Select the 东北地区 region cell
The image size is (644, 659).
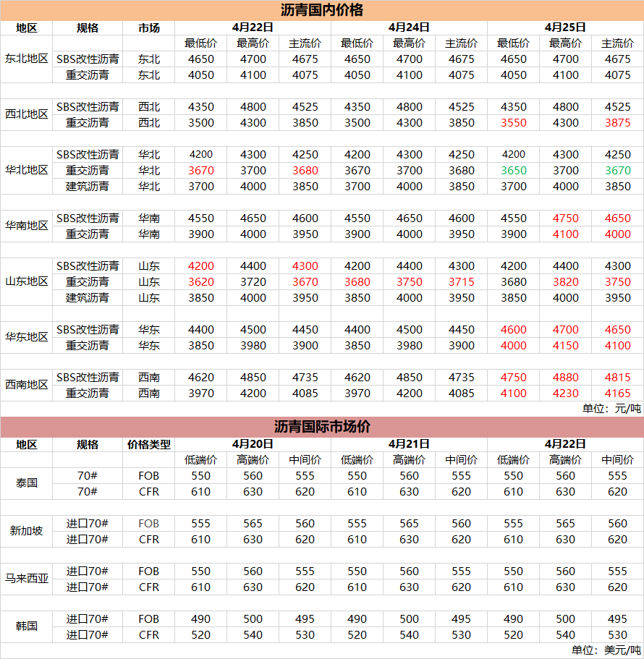click(27, 59)
